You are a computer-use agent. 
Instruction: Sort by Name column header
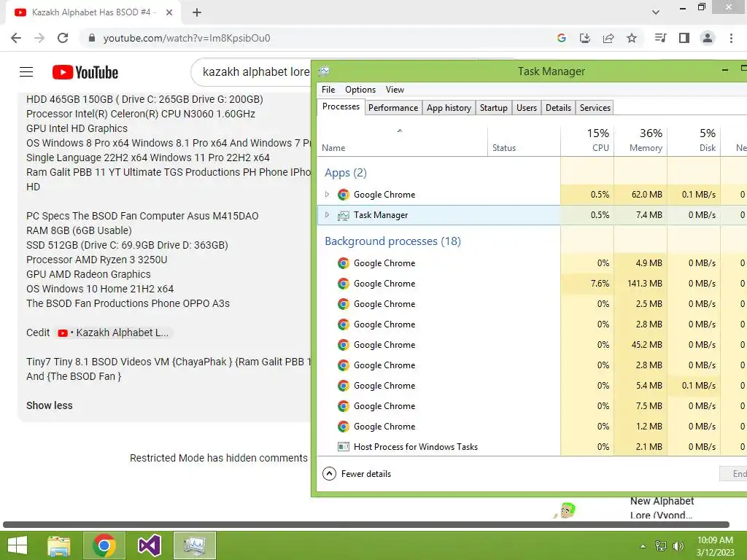click(402, 141)
